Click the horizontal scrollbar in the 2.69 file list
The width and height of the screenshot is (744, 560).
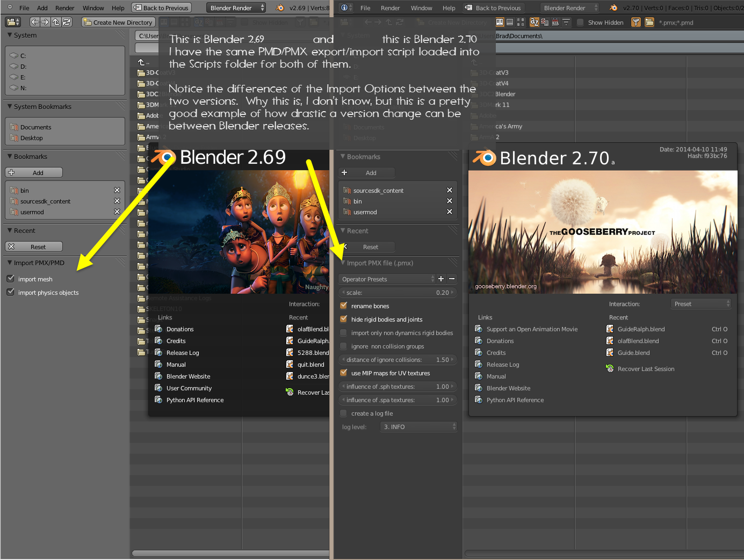(x=231, y=553)
